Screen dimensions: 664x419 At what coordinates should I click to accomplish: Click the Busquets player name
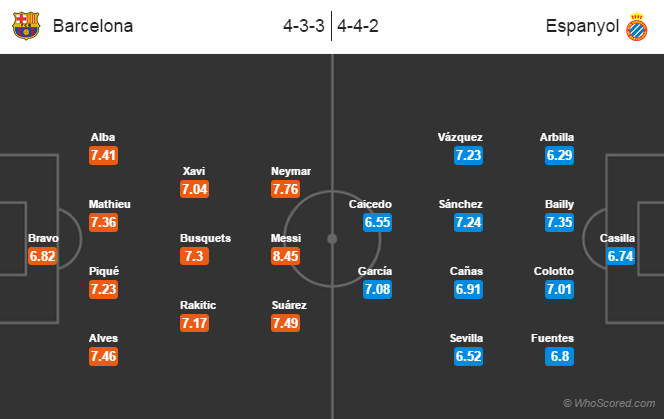click(x=205, y=238)
